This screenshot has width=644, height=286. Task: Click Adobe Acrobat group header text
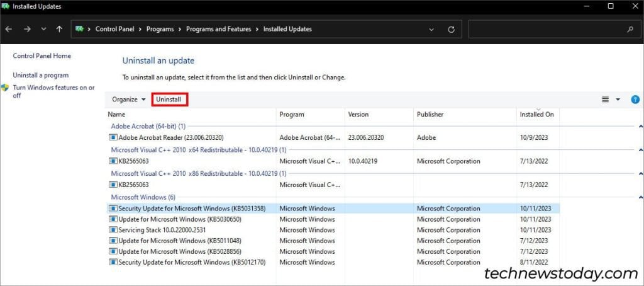tap(148, 127)
